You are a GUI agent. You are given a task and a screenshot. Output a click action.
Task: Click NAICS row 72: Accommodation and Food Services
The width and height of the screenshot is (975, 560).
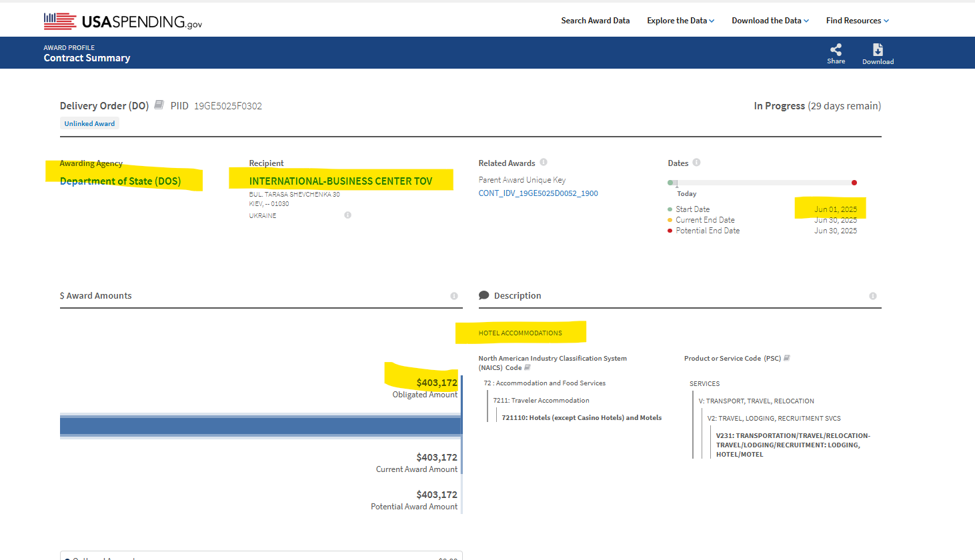point(545,383)
